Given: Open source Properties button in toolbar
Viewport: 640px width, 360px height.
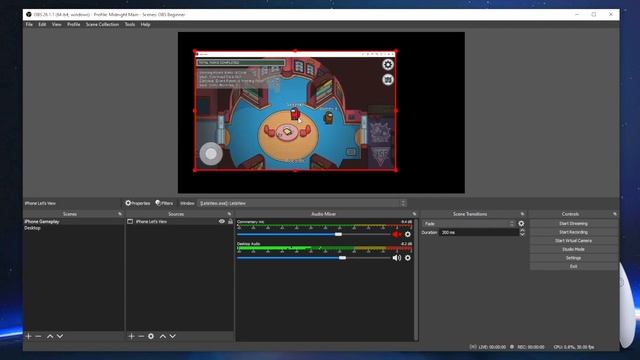Looking at the screenshot, I should click(138, 203).
